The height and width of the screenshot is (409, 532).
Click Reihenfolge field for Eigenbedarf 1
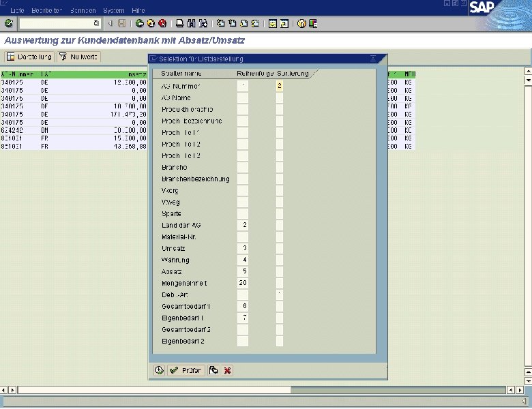point(243,318)
